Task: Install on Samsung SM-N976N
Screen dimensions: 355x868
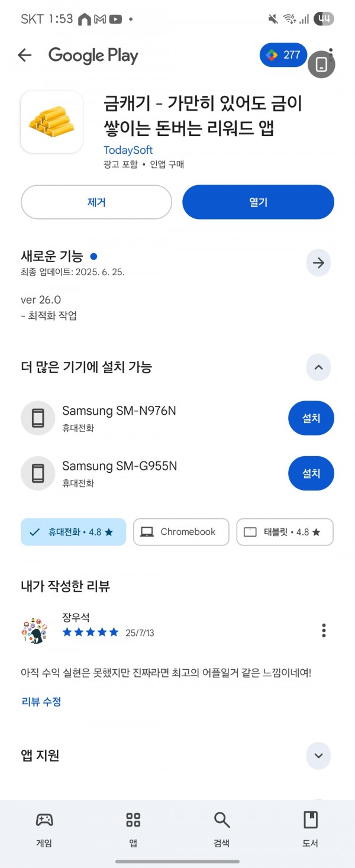Action: pos(311,418)
